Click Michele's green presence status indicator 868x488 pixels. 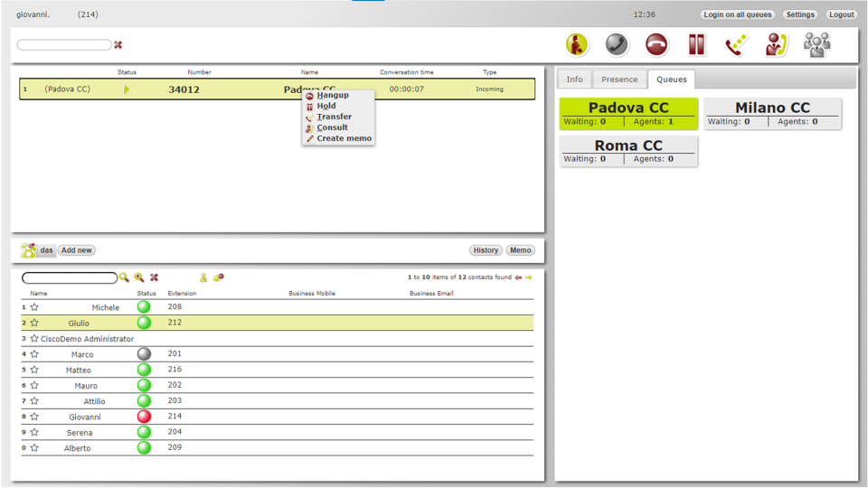tap(144, 307)
